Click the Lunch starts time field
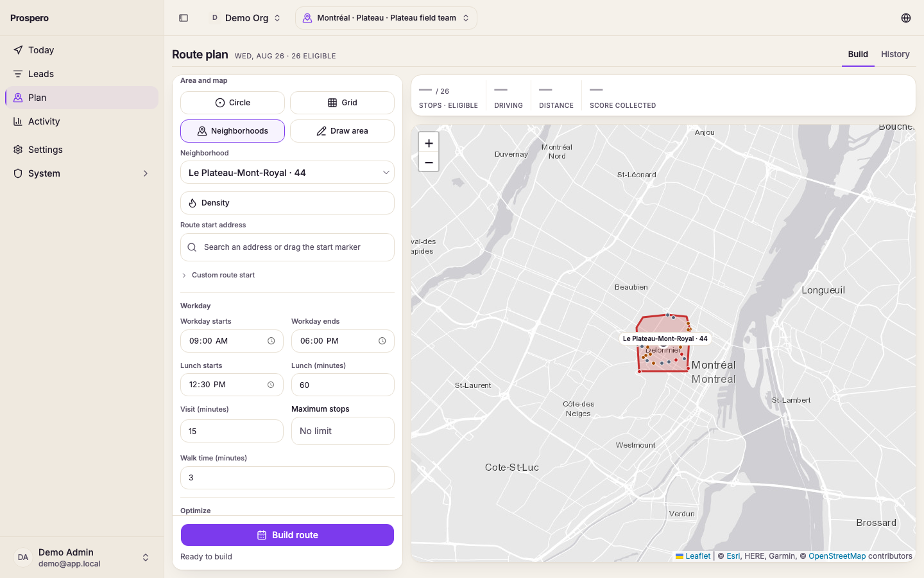The image size is (924, 578). [x=232, y=385]
